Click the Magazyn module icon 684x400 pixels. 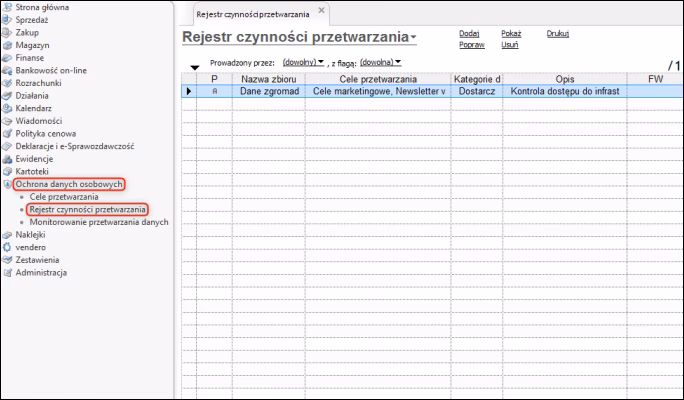click(7, 45)
